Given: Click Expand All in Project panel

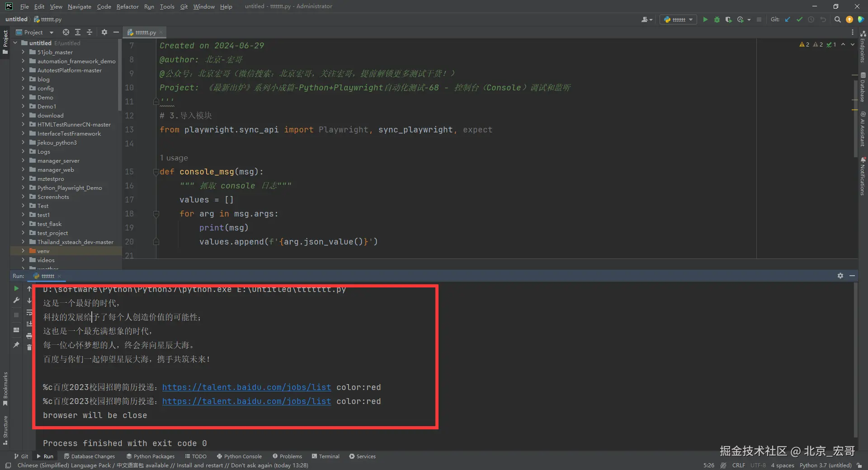Looking at the screenshot, I should 78,32.
